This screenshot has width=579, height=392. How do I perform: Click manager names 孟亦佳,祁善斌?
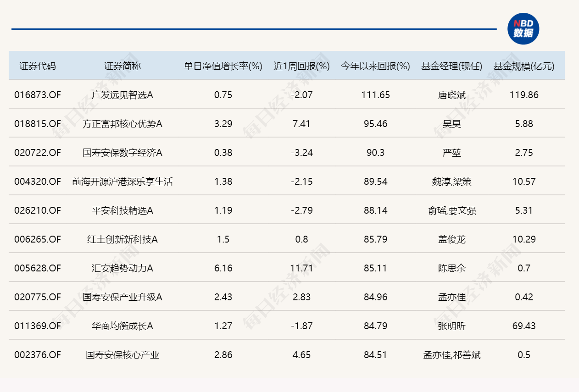(451, 355)
